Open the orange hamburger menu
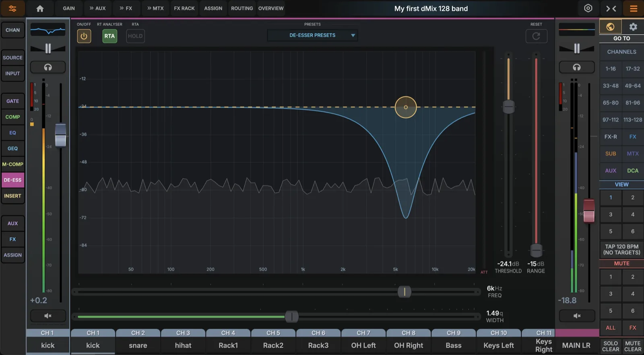Image resolution: width=644 pixels, height=355 pixels. pos(633,8)
